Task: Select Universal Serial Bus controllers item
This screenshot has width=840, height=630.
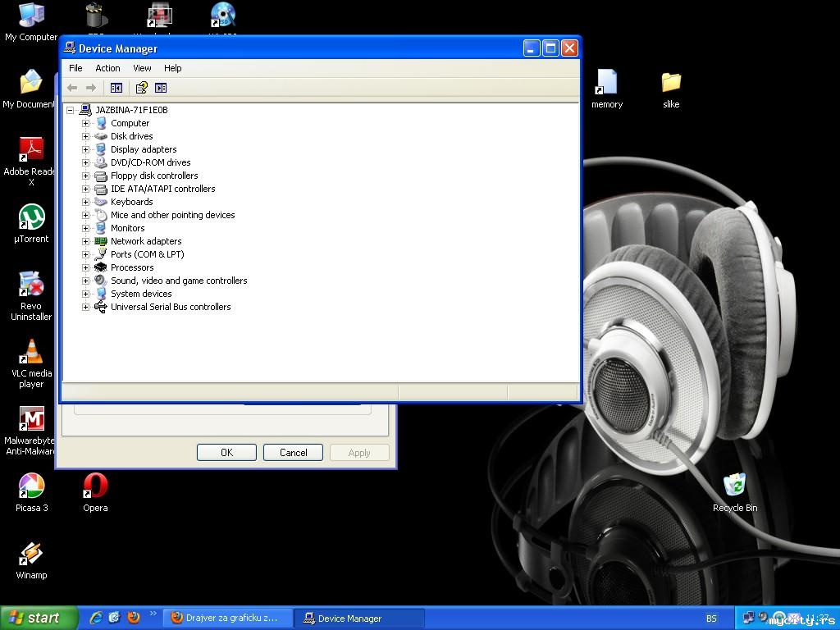Action: (171, 307)
